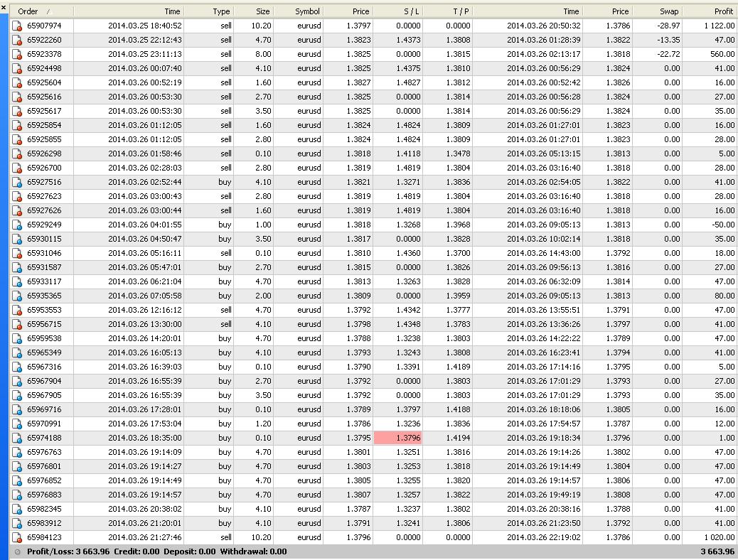
Task: Sort by the Order column header
Action: point(41,11)
